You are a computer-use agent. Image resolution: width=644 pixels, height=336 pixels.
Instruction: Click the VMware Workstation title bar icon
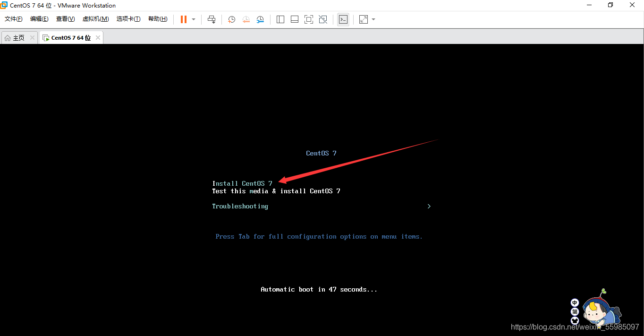point(4,5)
